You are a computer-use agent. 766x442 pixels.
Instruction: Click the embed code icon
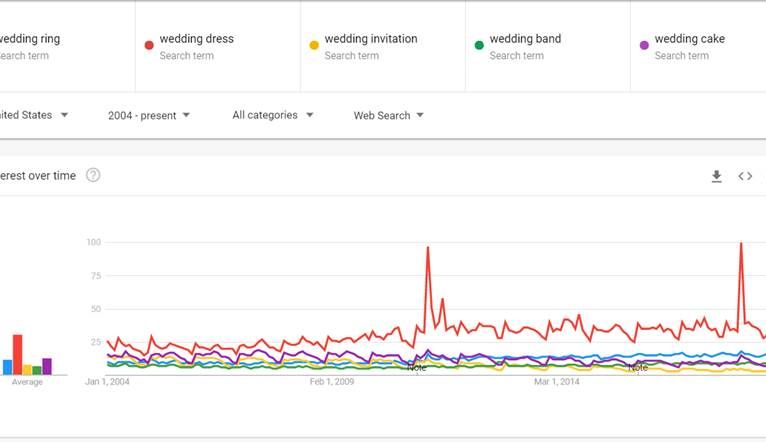tap(745, 176)
